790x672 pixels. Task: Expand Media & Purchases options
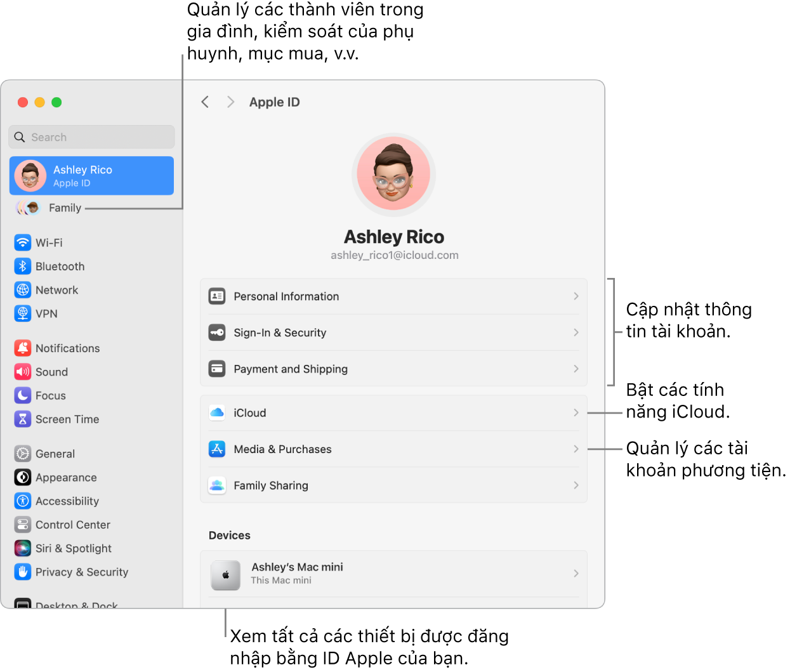[x=393, y=449]
